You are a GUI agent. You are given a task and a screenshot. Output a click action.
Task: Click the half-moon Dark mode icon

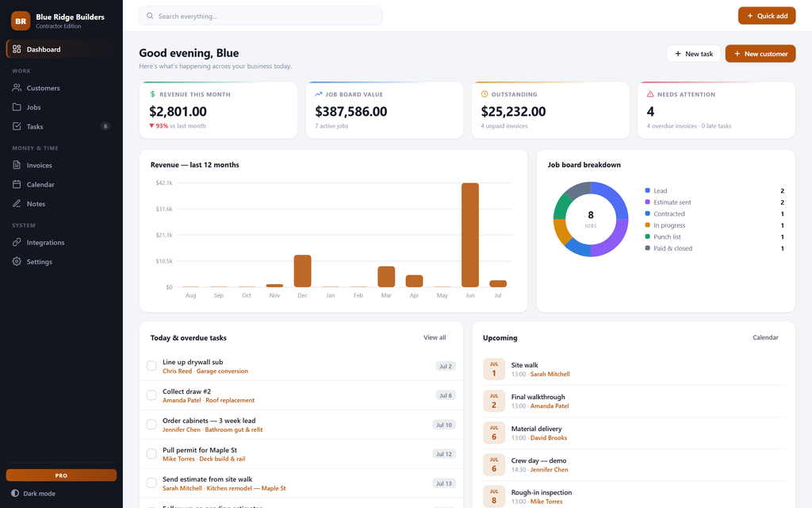pos(15,494)
